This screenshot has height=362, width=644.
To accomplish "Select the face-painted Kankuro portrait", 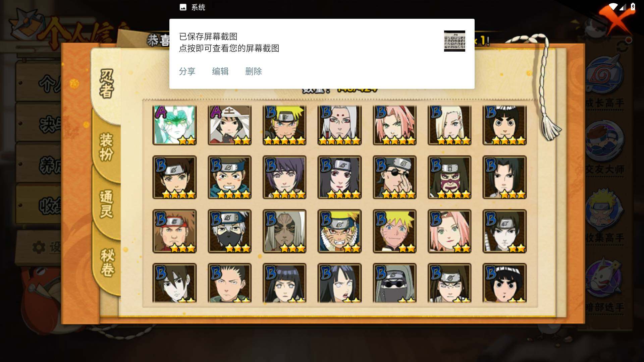I will pos(449,177).
